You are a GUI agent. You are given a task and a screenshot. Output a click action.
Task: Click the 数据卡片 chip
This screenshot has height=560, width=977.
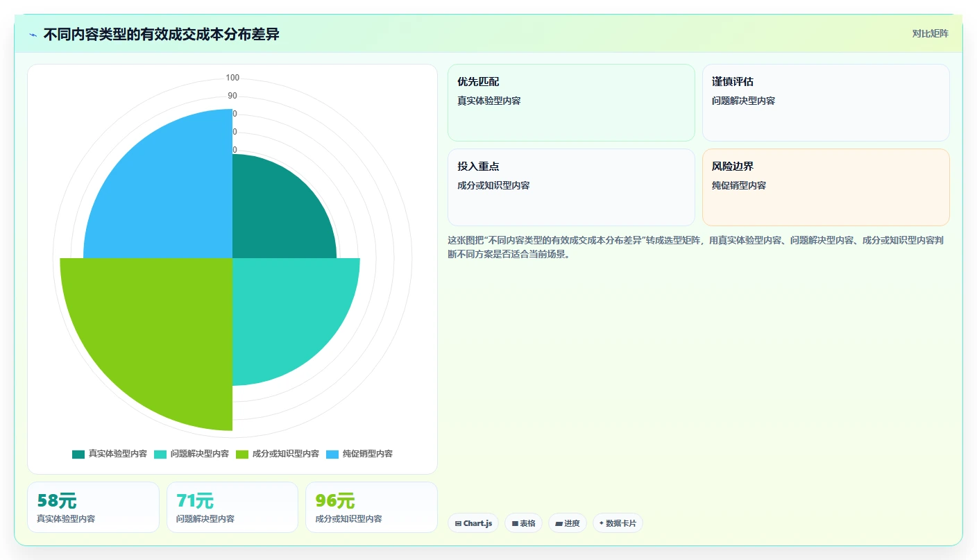pyautogui.click(x=618, y=523)
